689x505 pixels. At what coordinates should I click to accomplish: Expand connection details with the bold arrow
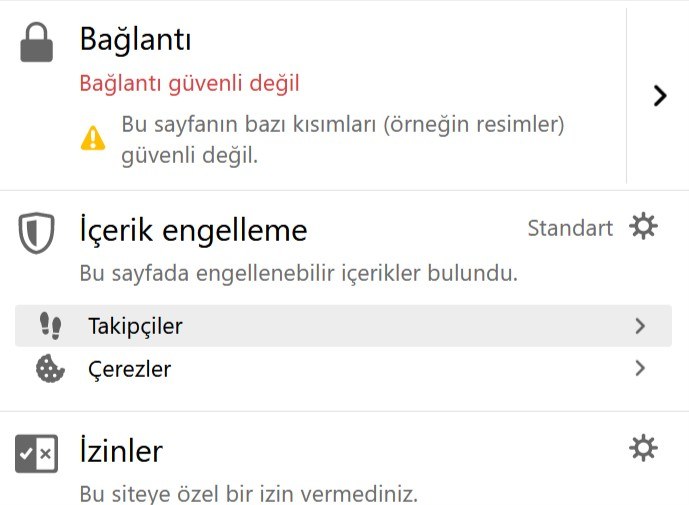coord(660,96)
